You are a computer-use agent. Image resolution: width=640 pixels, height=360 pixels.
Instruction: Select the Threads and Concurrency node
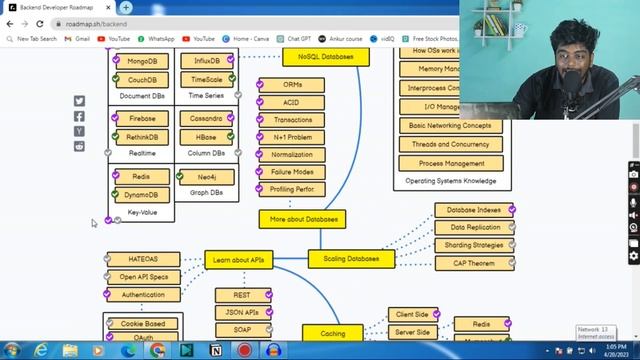(x=451, y=144)
